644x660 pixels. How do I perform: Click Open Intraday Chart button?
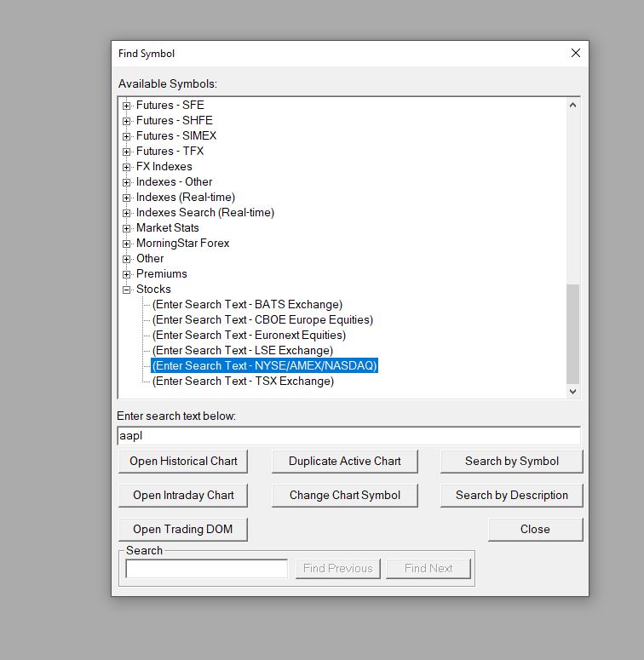pyautogui.click(x=183, y=496)
